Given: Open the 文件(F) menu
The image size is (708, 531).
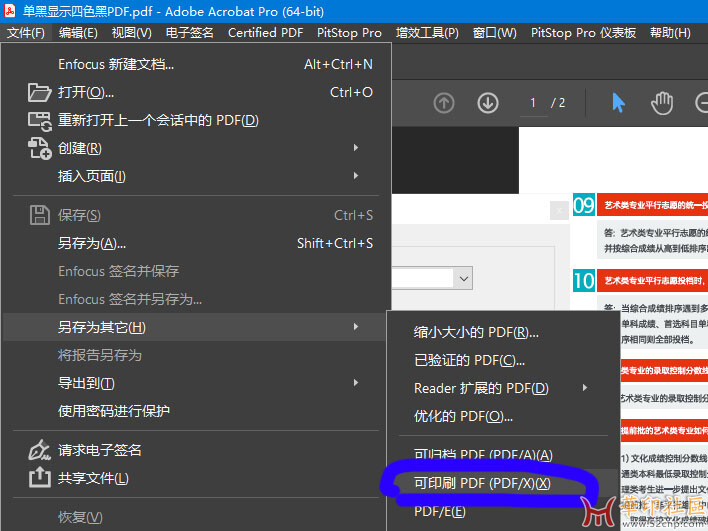Looking at the screenshot, I should (26, 33).
